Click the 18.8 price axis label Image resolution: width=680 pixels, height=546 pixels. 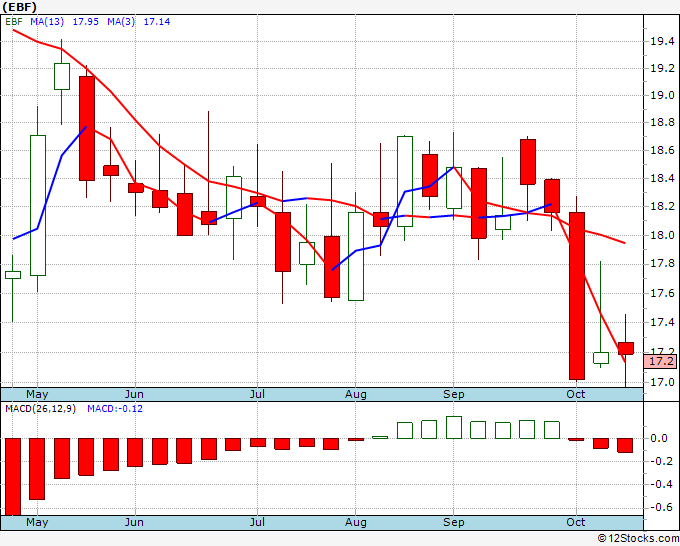tap(662, 122)
